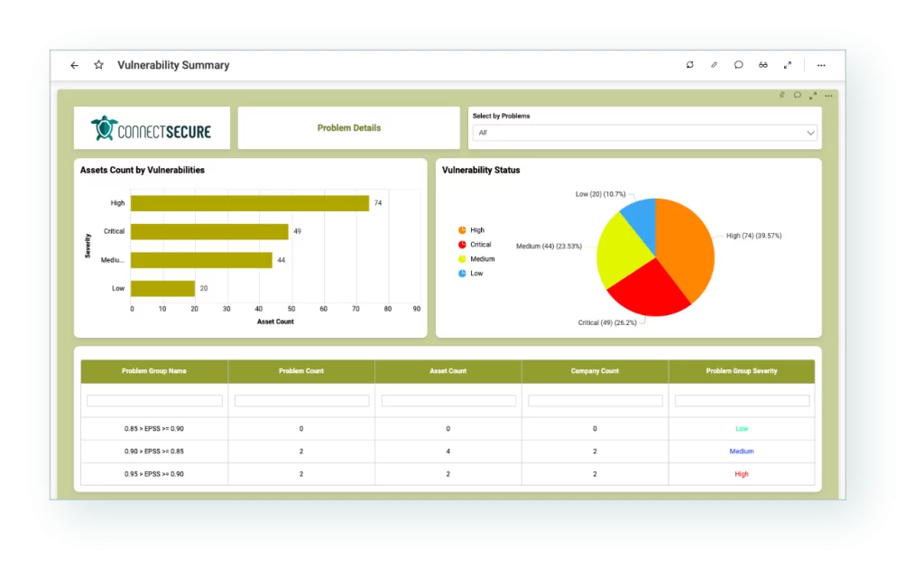Click the pencil edit icon
Image resolution: width=924 pixels, height=578 pixels.
click(714, 65)
